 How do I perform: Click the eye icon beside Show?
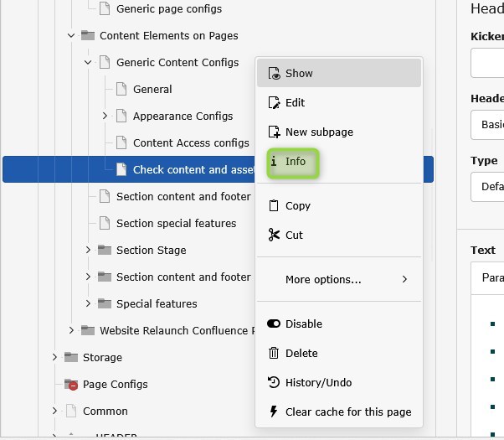(273, 73)
